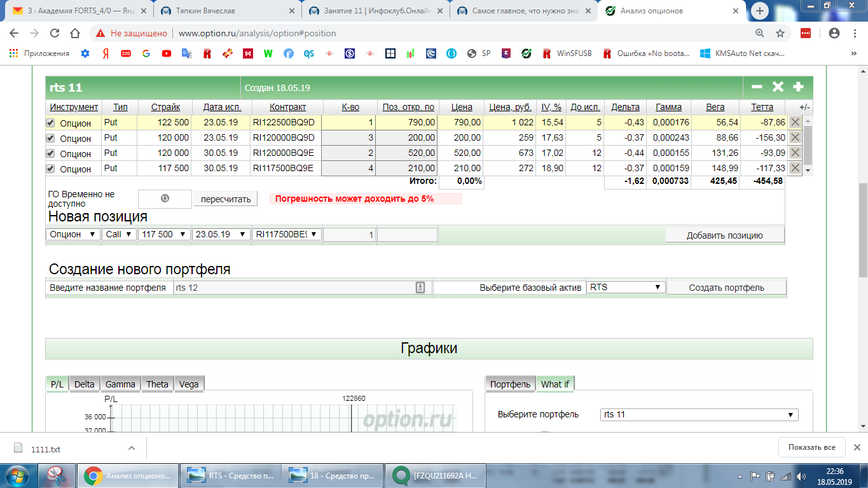
Task: Sort the table by the Контракт column header
Action: 288,107
